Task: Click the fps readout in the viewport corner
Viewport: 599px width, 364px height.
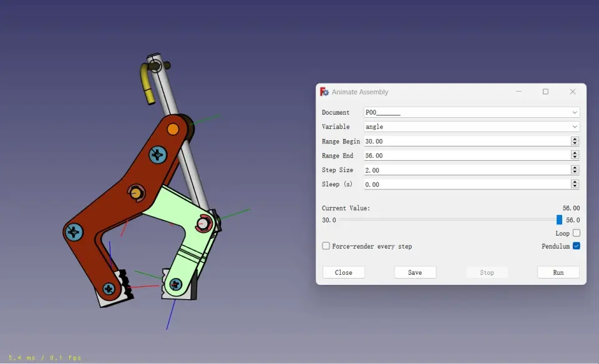Action: (x=45, y=358)
